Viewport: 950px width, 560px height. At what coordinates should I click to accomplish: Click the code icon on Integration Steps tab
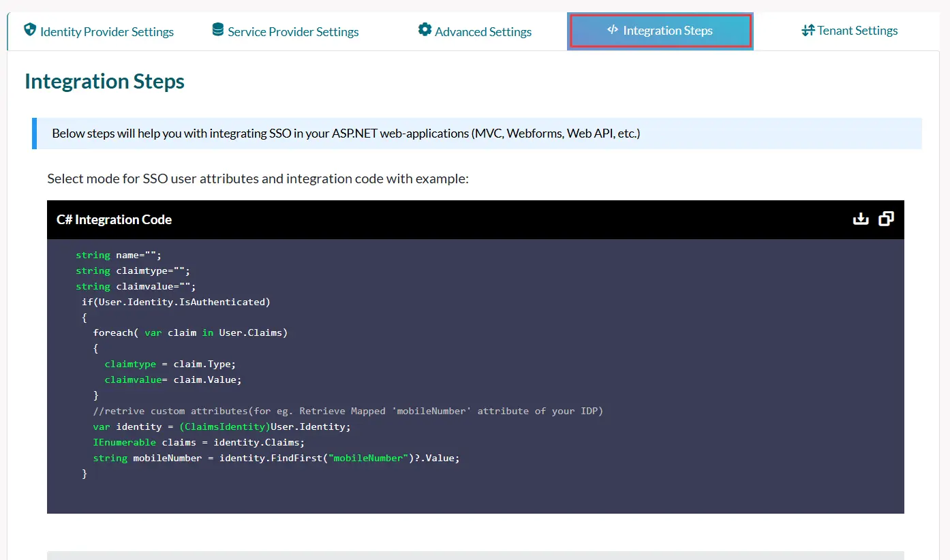(613, 30)
